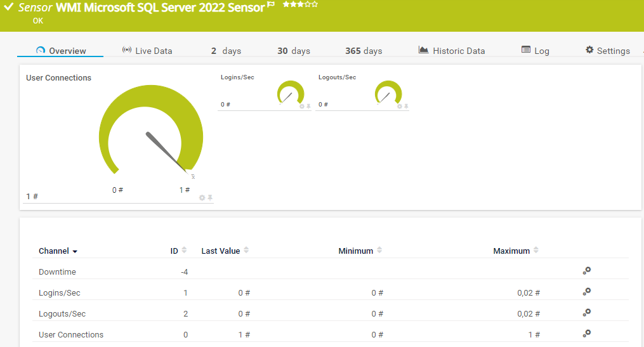Toggle pin on Logouts/Sec gauge
Screen dimensions: 644x347
(x=407, y=107)
